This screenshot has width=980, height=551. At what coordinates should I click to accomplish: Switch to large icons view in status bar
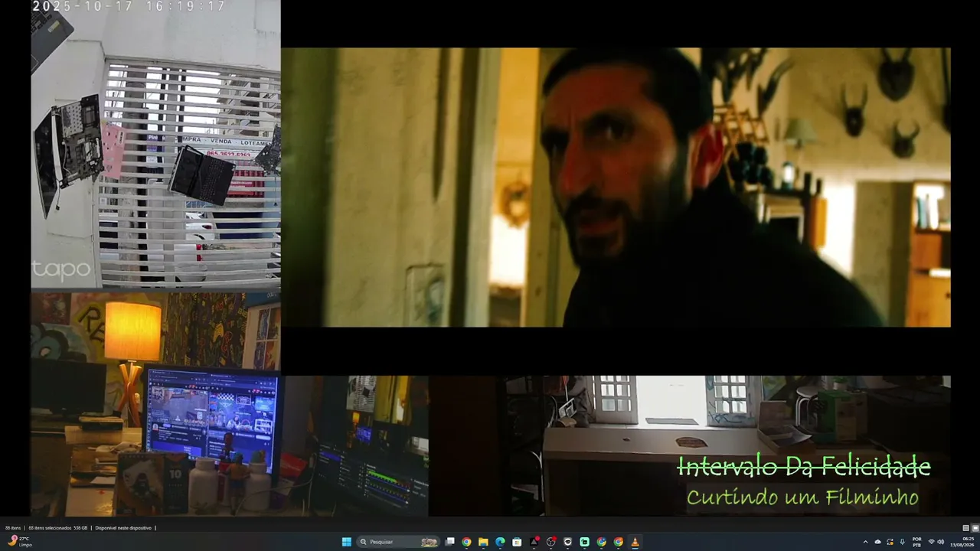pyautogui.click(x=975, y=528)
